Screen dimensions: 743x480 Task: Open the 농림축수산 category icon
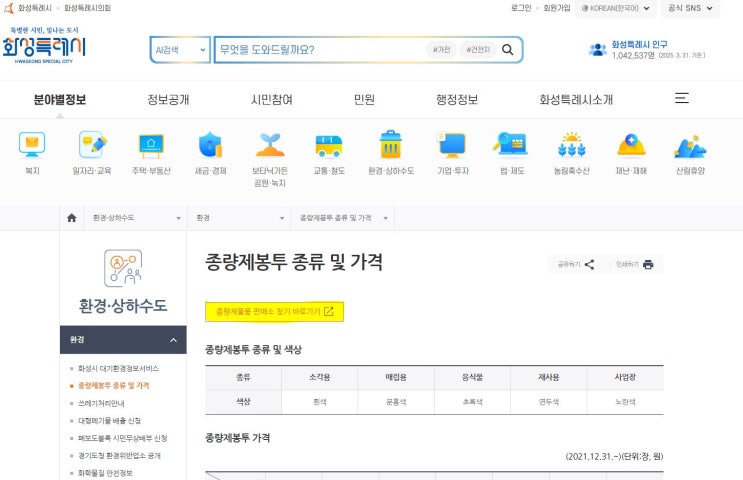click(x=571, y=144)
